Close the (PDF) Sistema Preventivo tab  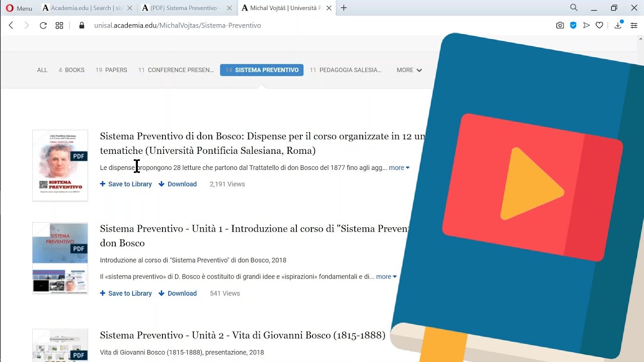pos(229,8)
